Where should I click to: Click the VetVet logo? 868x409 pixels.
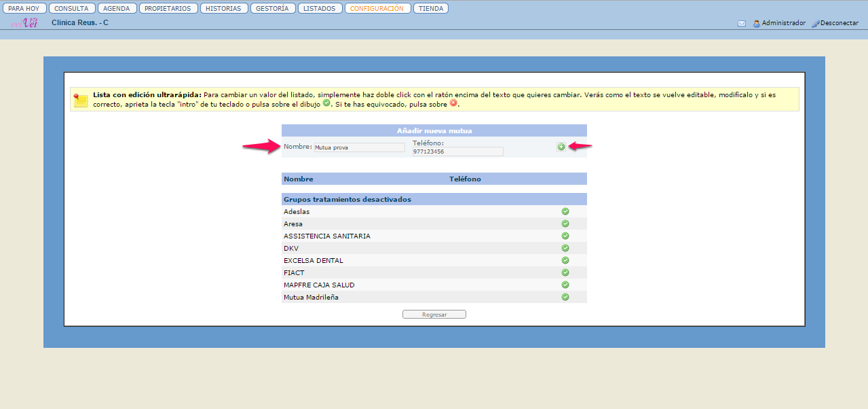click(24, 23)
